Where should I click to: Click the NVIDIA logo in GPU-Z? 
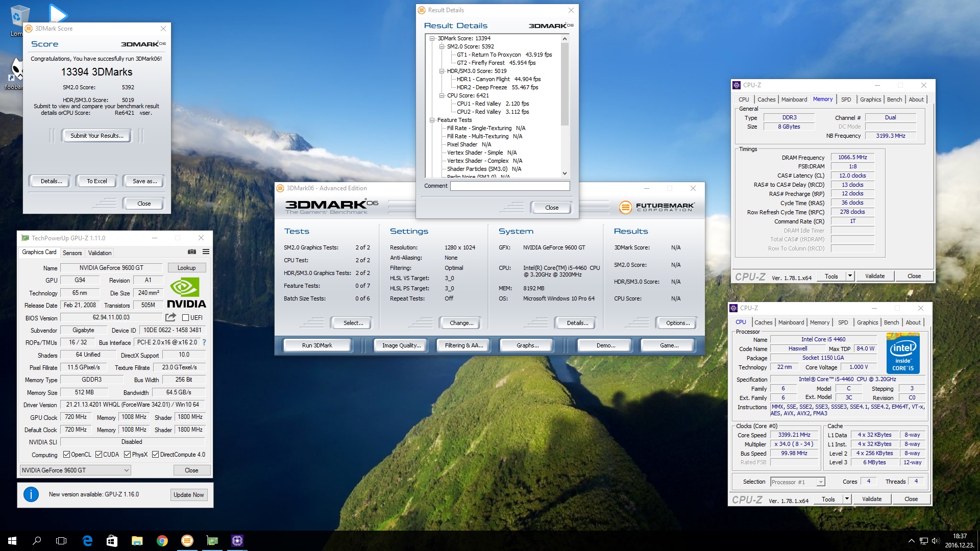click(x=186, y=293)
